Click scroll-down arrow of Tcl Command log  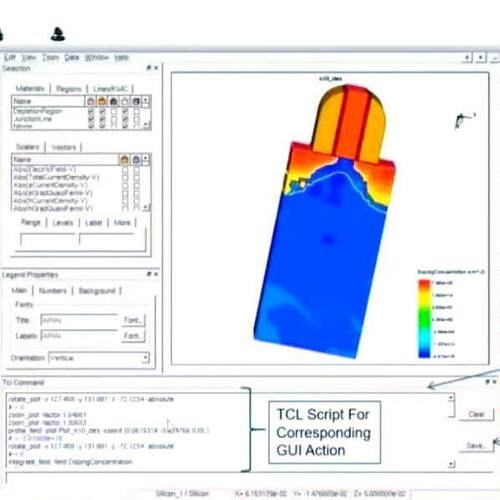[x=451, y=464]
